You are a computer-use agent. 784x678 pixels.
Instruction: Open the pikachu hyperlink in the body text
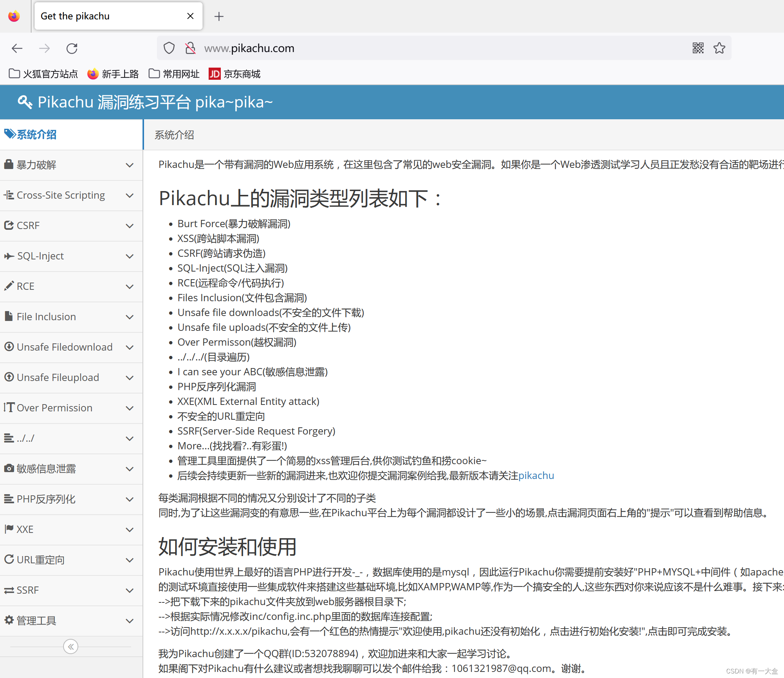pos(536,475)
